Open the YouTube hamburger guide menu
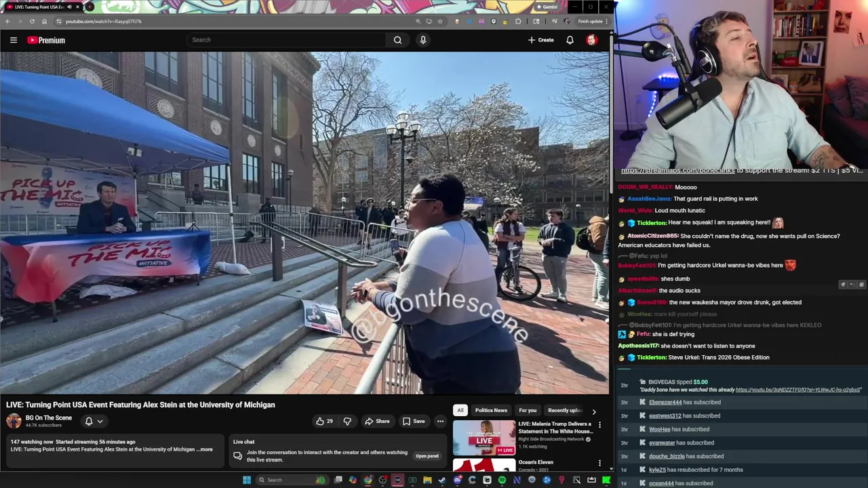868x488 pixels. tap(14, 40)
